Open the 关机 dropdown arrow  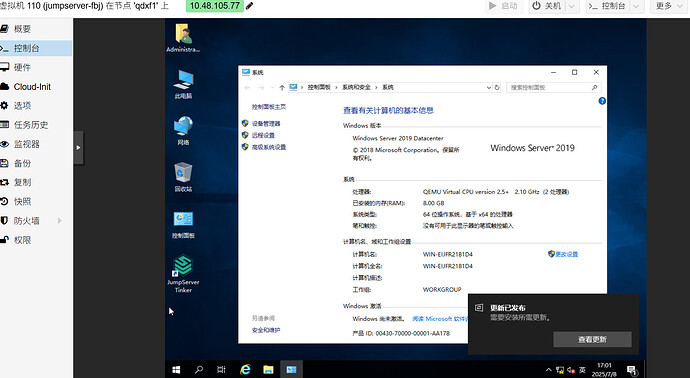point(572,6)
